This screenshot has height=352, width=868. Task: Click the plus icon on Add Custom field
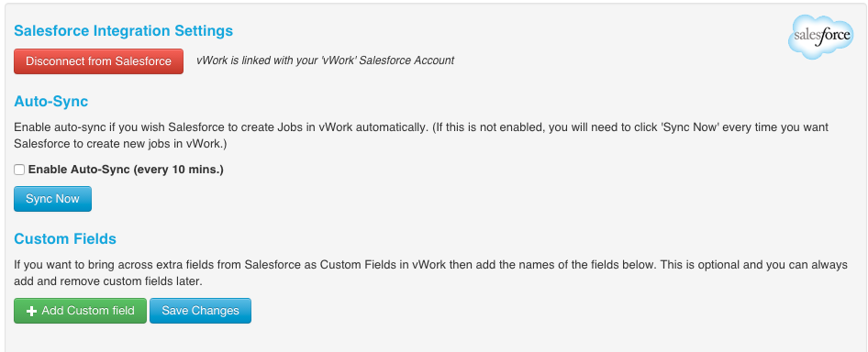pos(31,311)
